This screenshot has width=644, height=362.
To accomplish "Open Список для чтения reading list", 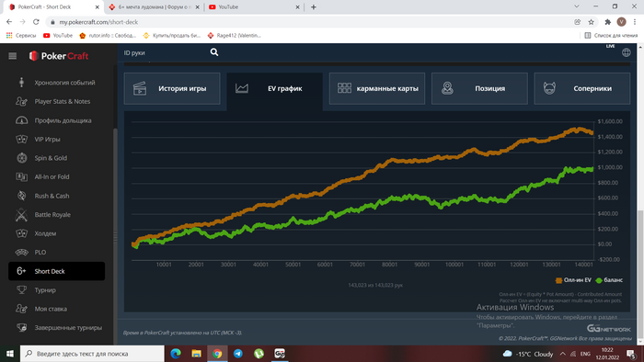I will pos(611,36).
